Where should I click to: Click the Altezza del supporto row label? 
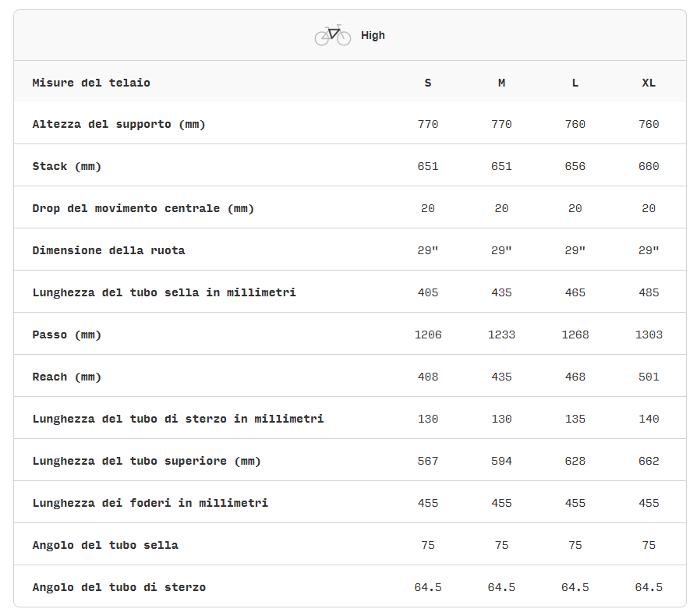click(119, 124)
